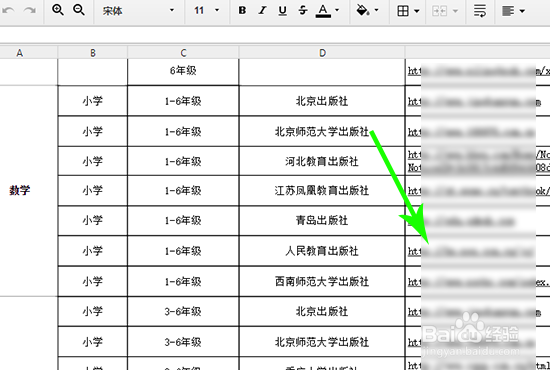The width and height of the screenshot is (550, 370).
Task: Select the 西南师范大学出版社 cell
Action: point(322,282)
